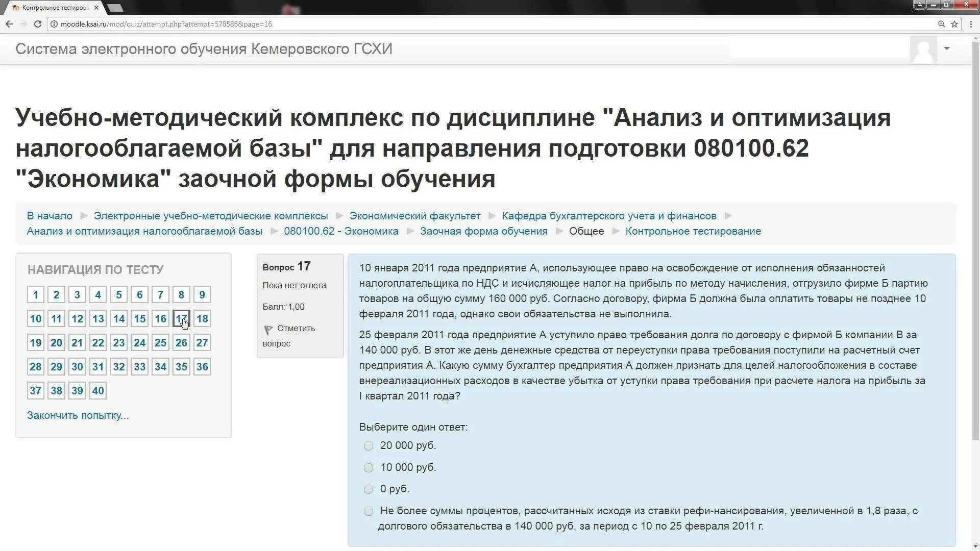980x551 pixels.
Task: Click the browser forward arrow
Action: 23,24
